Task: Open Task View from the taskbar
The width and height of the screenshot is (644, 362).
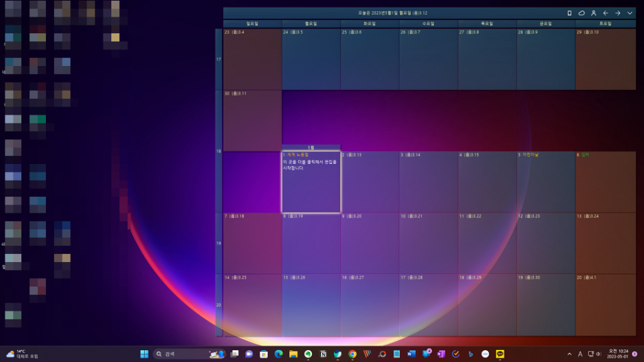Action: [235, 354]
